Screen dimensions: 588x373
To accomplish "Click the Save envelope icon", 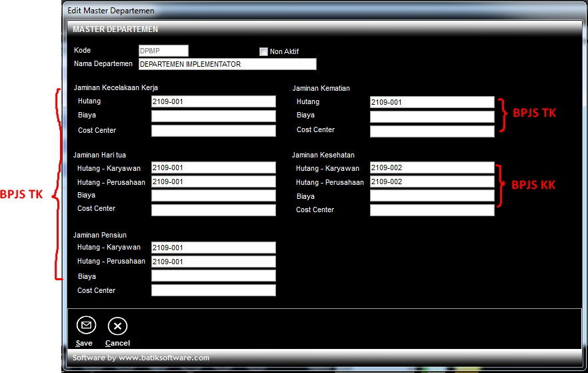I will point(86,326).
